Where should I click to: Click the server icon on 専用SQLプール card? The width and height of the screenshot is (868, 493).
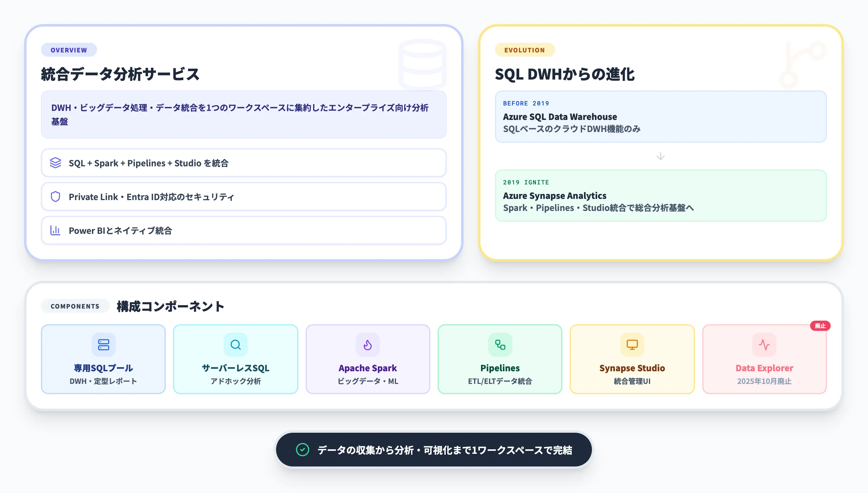coord(104,345)
